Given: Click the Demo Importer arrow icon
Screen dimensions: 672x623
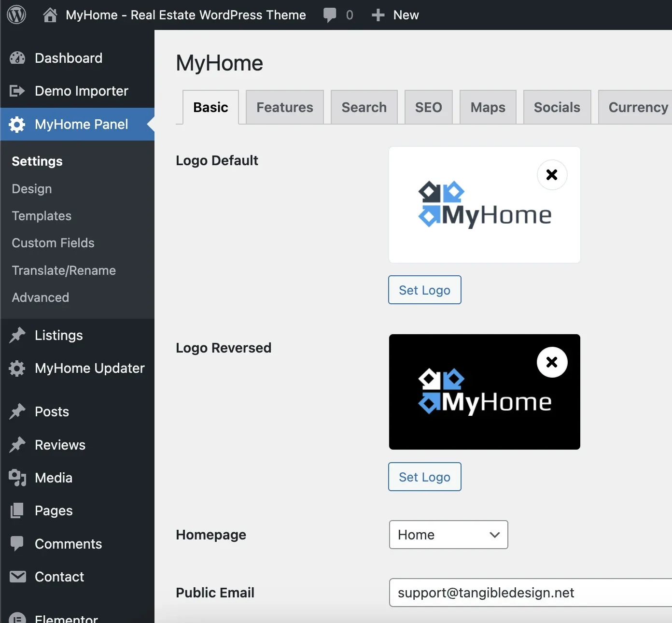Looking at the screenshot, I should coord(17,91).
